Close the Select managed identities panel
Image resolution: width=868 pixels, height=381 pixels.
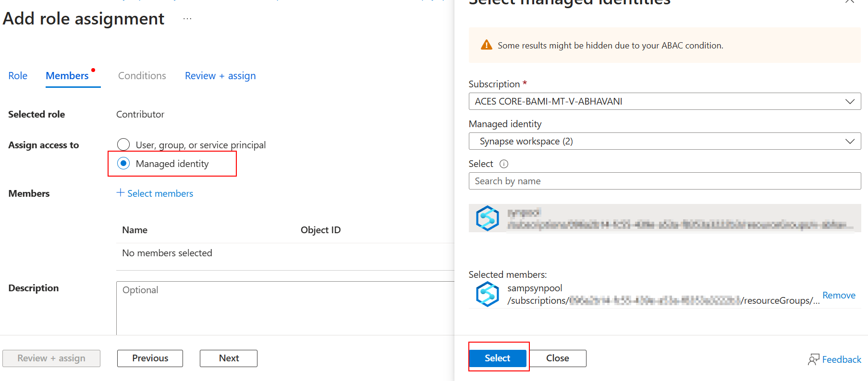pos(850,1)
